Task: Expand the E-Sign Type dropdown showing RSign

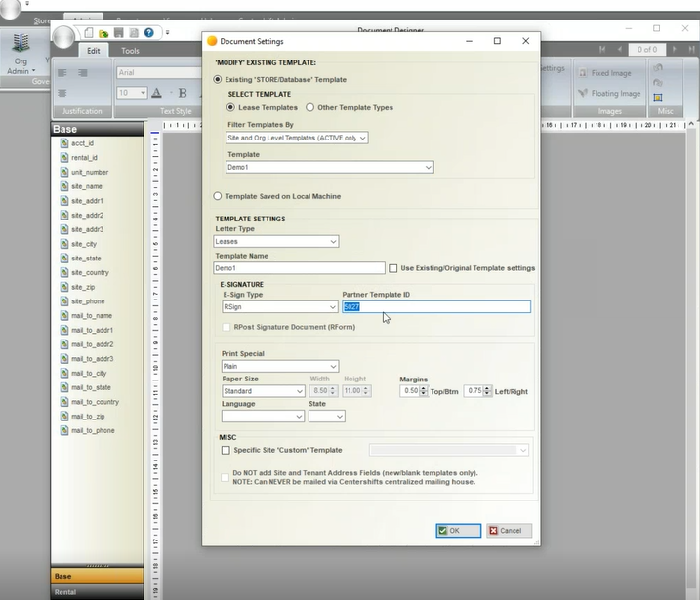Action: [x=279, y=306]
